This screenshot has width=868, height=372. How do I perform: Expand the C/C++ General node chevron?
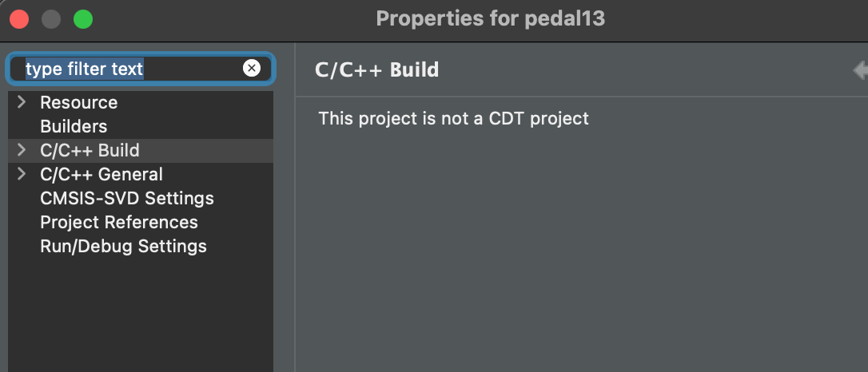click(22, 174)
